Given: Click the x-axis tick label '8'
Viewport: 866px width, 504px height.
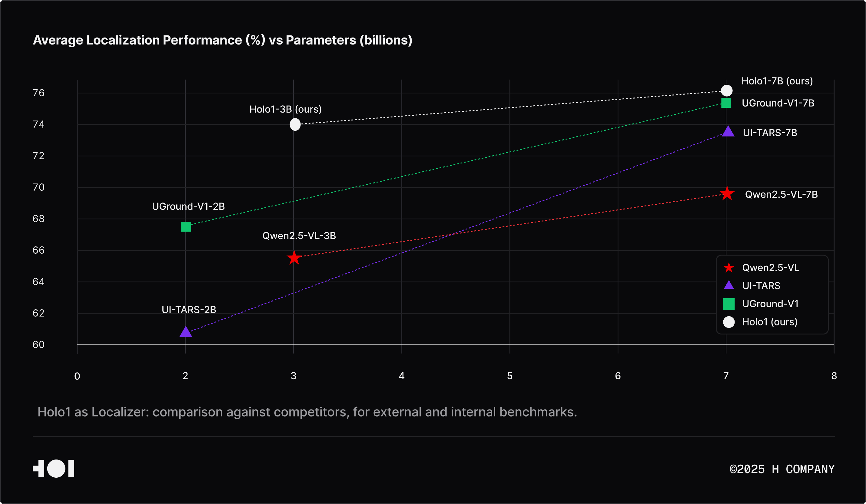Looking at the screenshot, I should 834,376.
